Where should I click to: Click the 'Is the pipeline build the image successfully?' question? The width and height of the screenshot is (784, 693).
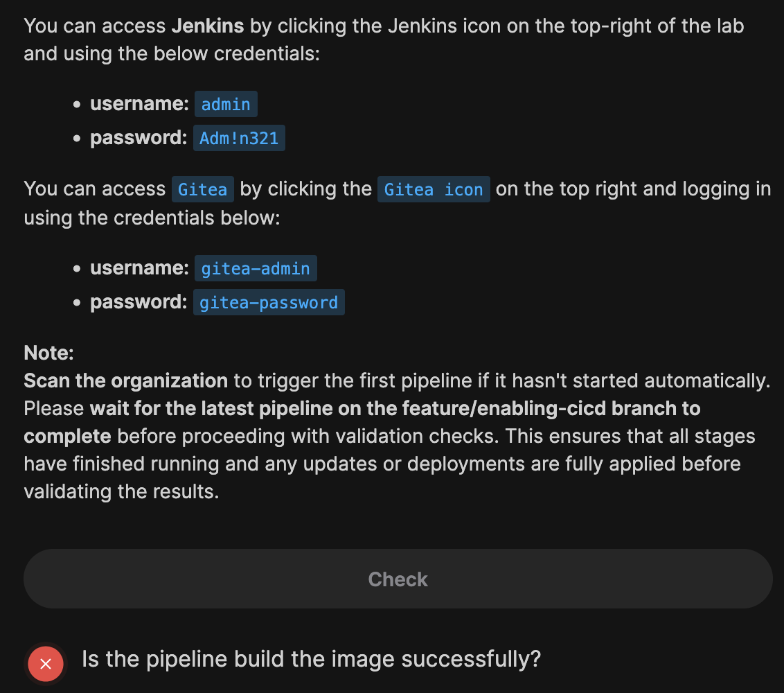tap(311, 659)
